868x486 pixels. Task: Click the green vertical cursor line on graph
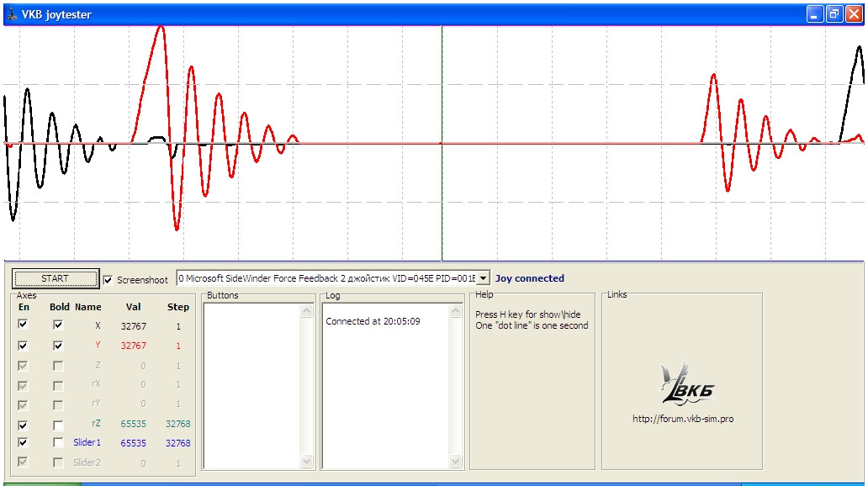pyautogui.click(x=442, y=143)
